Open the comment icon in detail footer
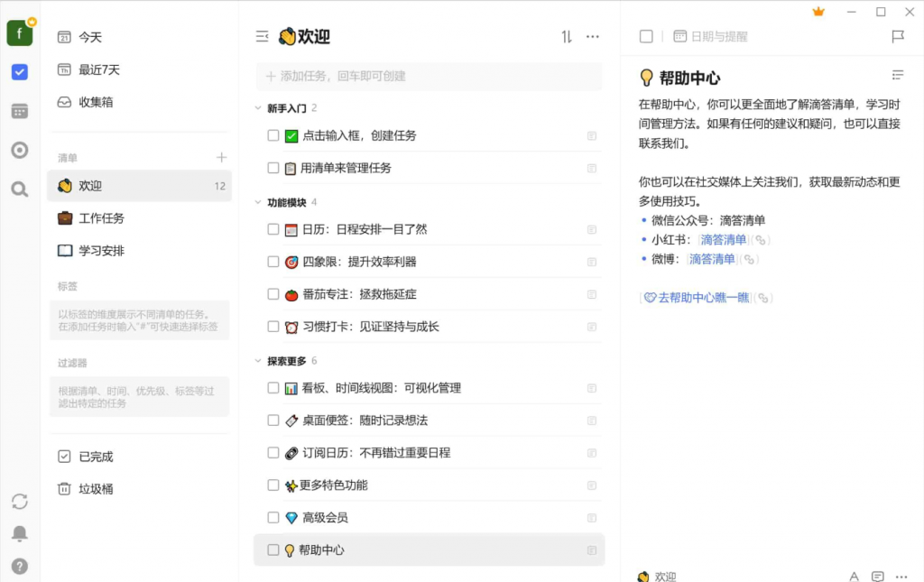This screenshot has height=582, width=924. (x=877, y=576)
